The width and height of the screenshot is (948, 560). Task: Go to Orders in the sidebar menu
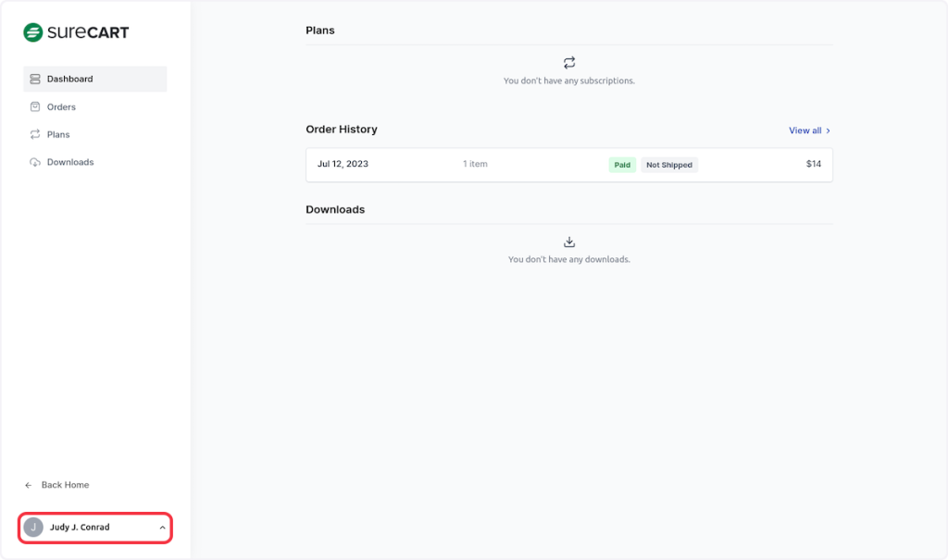[x=61, y=107]
